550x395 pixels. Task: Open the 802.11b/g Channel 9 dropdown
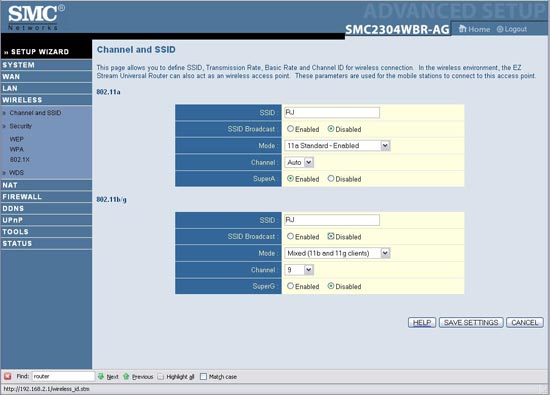(299, 270)
